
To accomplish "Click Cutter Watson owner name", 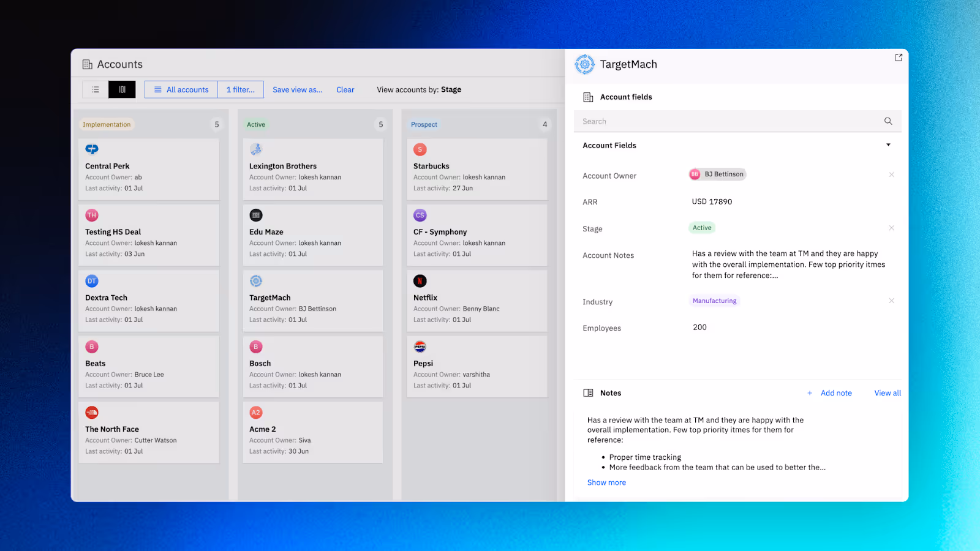I will [156, 441].
